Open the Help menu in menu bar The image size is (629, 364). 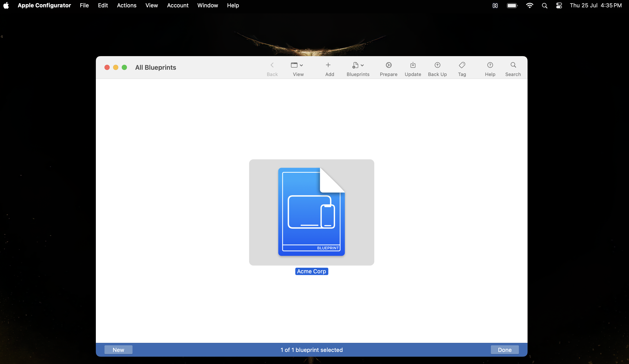coord(233,5)
